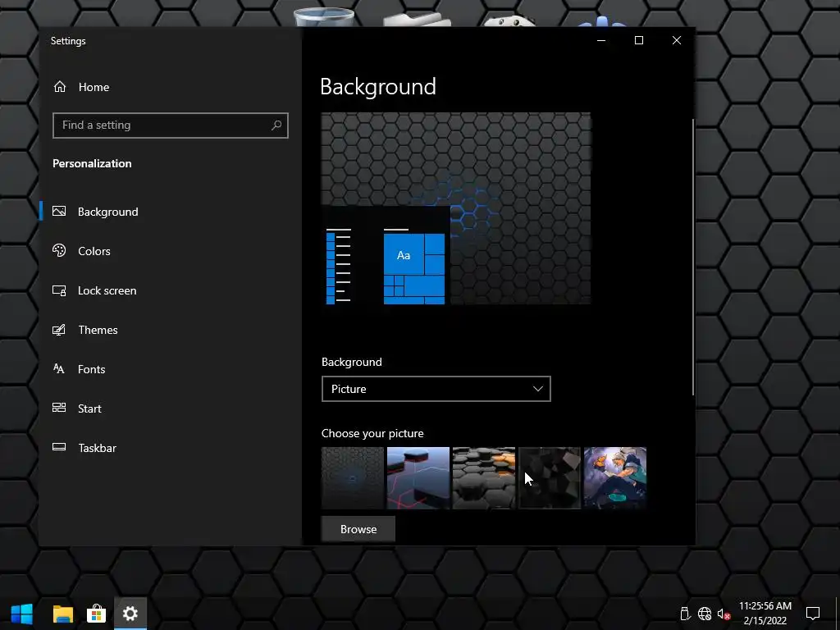Click the Colors palette icon
This screenshot has height=630, width=840.
pos(59,250)
